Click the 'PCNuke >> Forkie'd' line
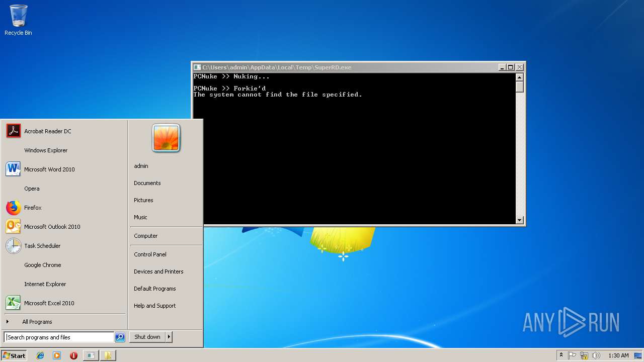 229,88
